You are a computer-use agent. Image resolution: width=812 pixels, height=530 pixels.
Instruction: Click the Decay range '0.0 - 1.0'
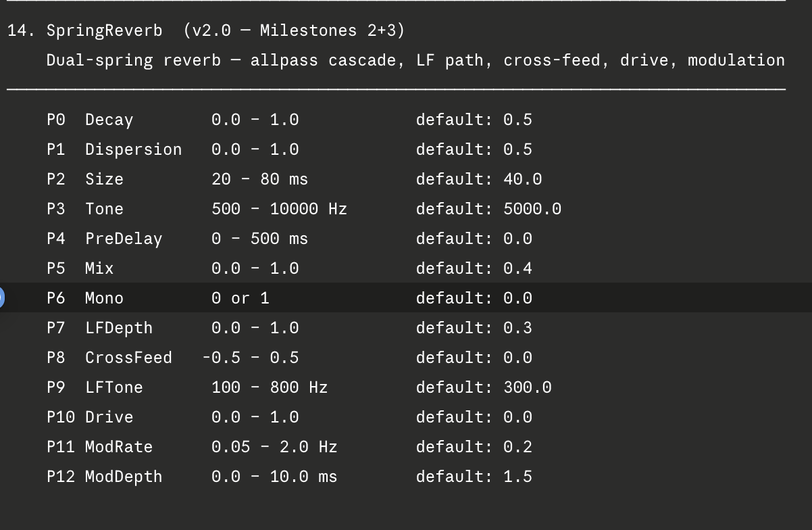255,120
